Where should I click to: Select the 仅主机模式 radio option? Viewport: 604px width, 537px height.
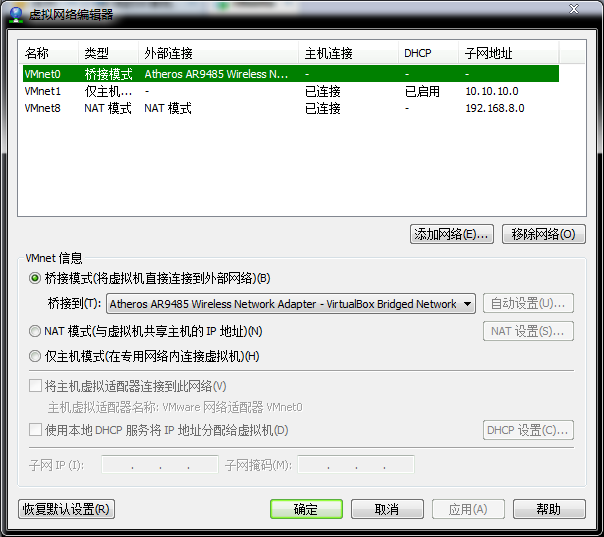(35, 356)
